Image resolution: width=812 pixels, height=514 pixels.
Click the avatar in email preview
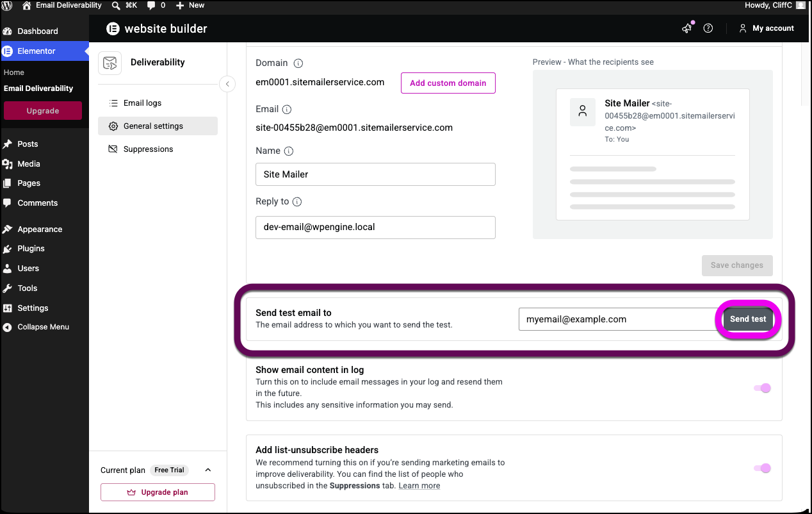point(583,112)
